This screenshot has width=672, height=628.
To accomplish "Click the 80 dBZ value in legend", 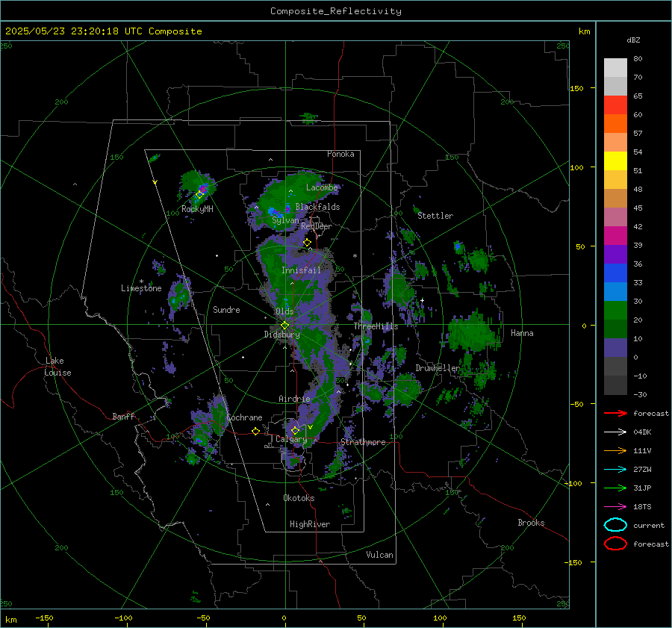I will tap(638, 59).
